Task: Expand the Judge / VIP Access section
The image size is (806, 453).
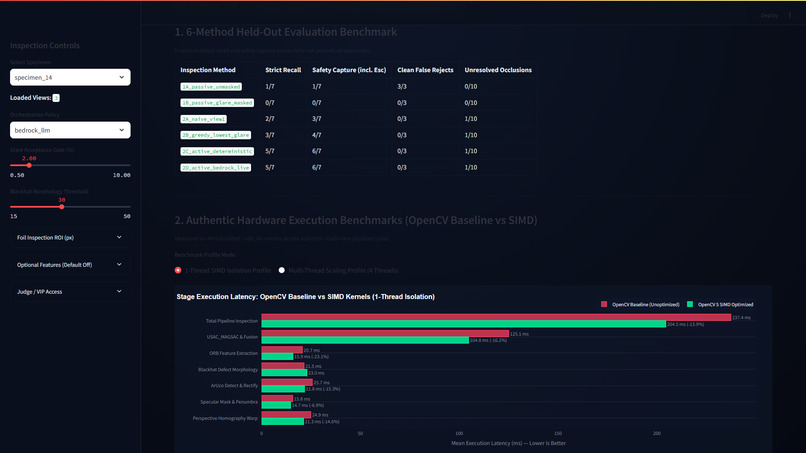Action: (70, 292)
